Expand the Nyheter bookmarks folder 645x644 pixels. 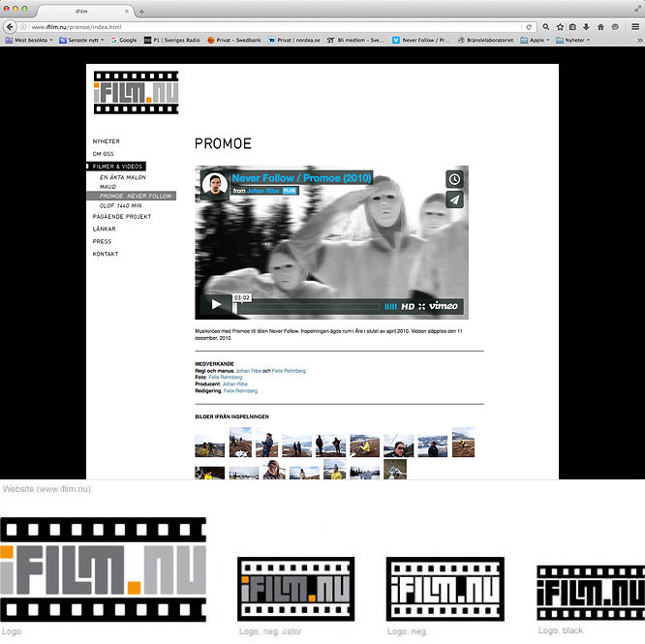[573, 40]
